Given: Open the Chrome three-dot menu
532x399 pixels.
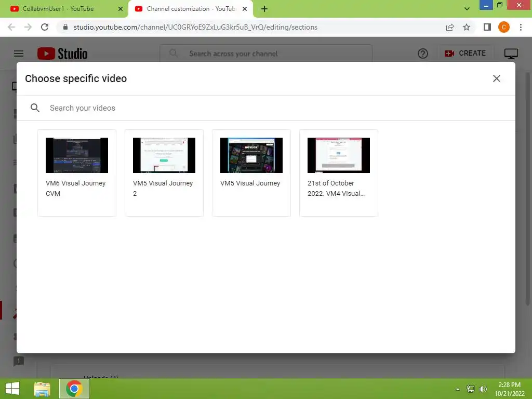Looking at the screenshot, I should [521, 27].
